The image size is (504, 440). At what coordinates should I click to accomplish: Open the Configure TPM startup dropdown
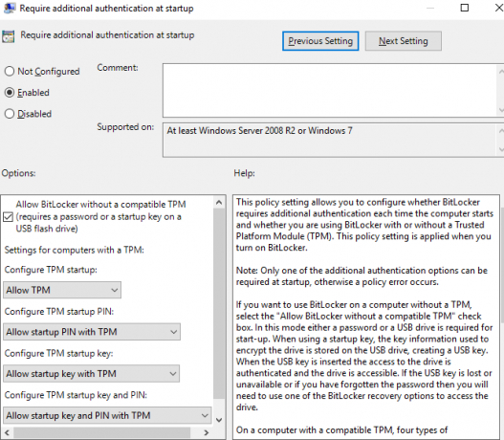click(62, 290)
